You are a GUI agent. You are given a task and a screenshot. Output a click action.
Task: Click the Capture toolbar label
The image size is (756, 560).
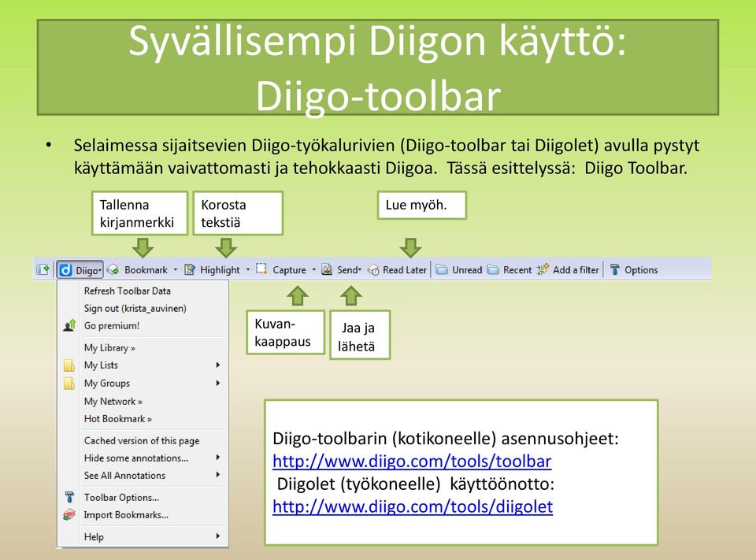coord(289,270)
